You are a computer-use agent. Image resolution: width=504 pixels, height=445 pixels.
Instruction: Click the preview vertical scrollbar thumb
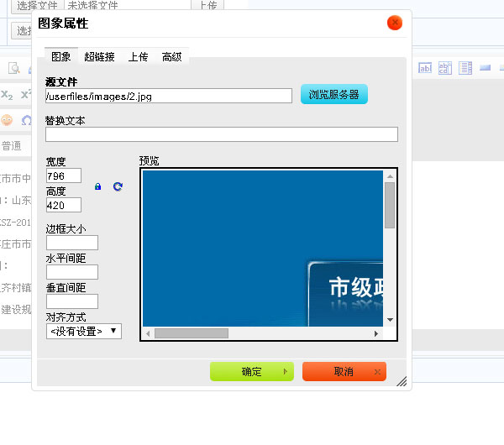390,205
